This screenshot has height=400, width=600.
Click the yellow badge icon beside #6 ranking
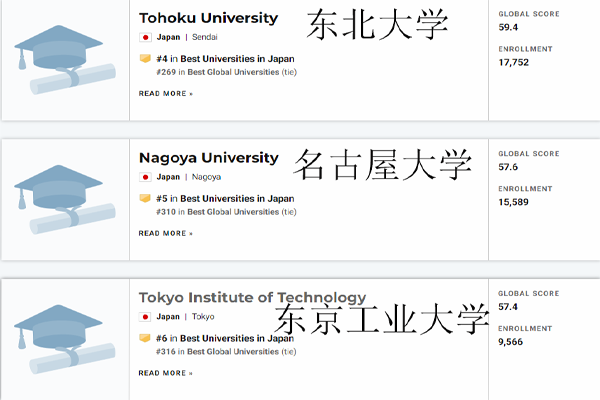click(145, 338)
